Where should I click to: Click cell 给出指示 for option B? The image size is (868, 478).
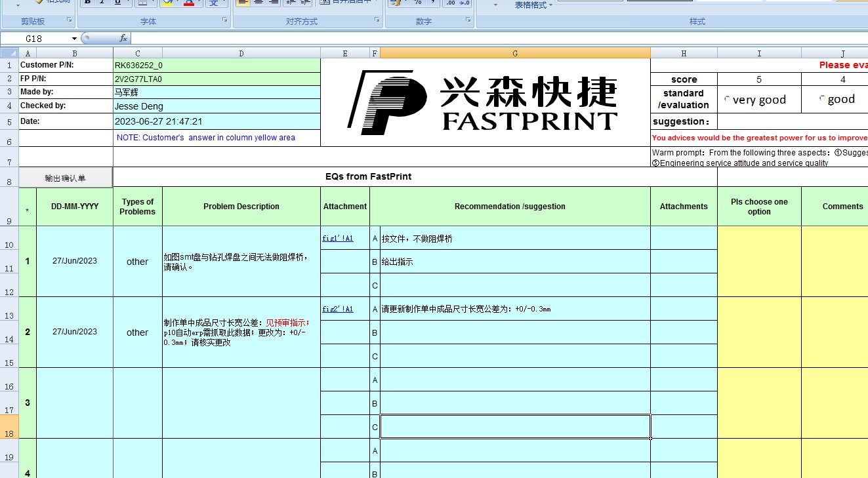tap(515, 262)
